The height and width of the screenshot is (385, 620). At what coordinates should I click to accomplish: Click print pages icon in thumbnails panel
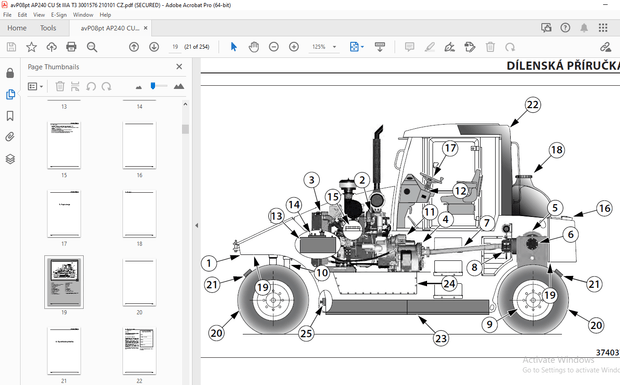click(75, 86)
